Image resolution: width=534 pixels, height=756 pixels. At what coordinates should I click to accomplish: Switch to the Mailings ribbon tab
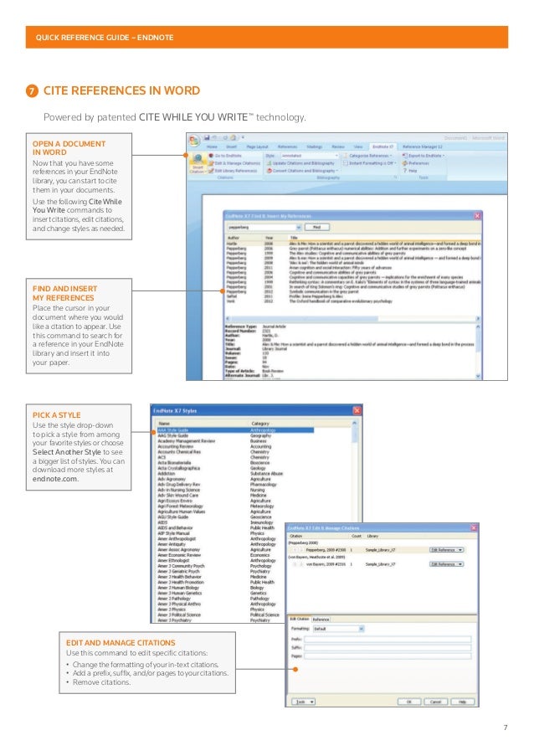(314, 147)
